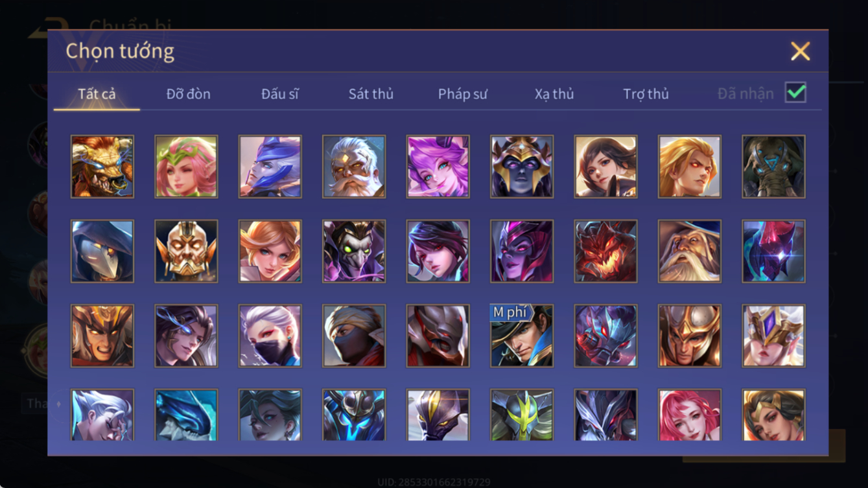Select the white-haired masked female assassin portrait
The width and height of the screenshot is (868, 488).
coord(270,336)
